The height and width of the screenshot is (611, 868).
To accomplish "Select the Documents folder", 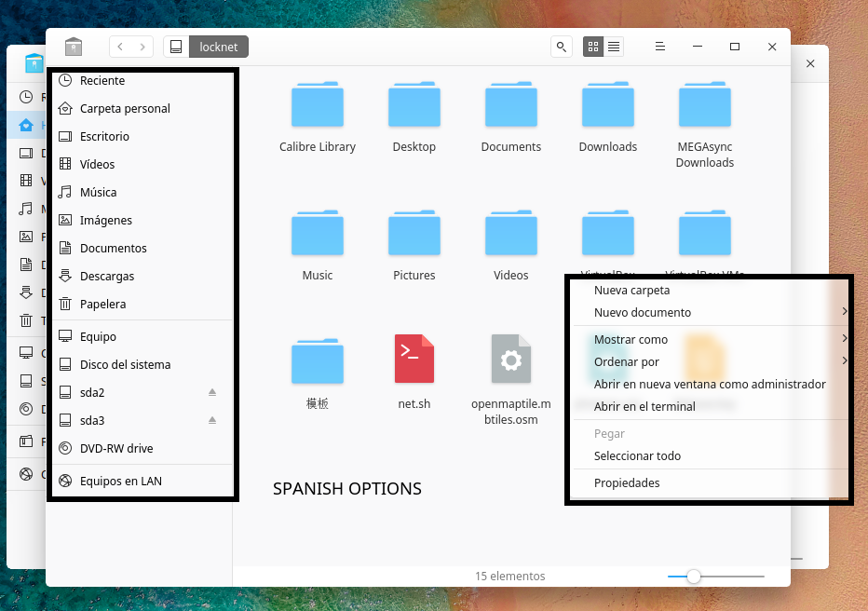I will [511, 117].
